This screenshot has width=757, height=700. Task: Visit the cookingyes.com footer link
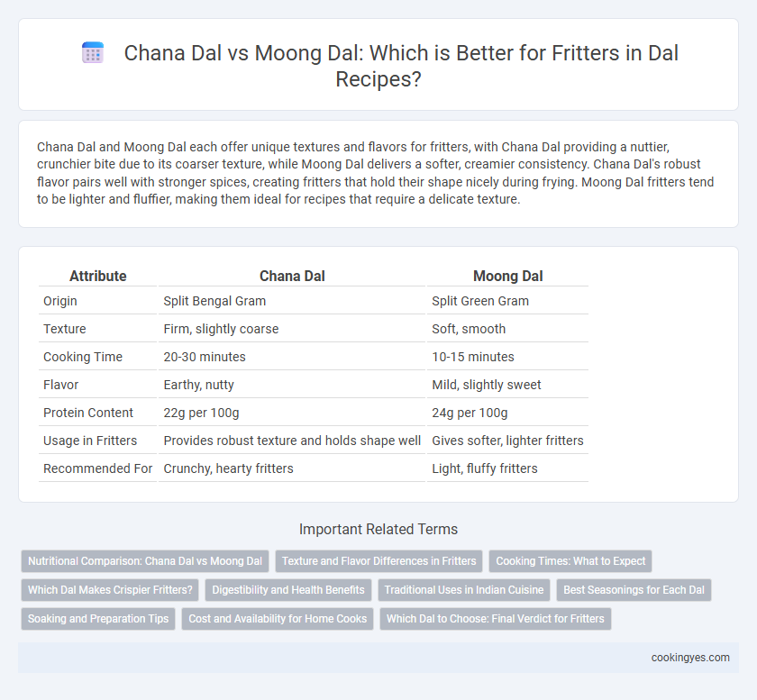pos(690,658)
